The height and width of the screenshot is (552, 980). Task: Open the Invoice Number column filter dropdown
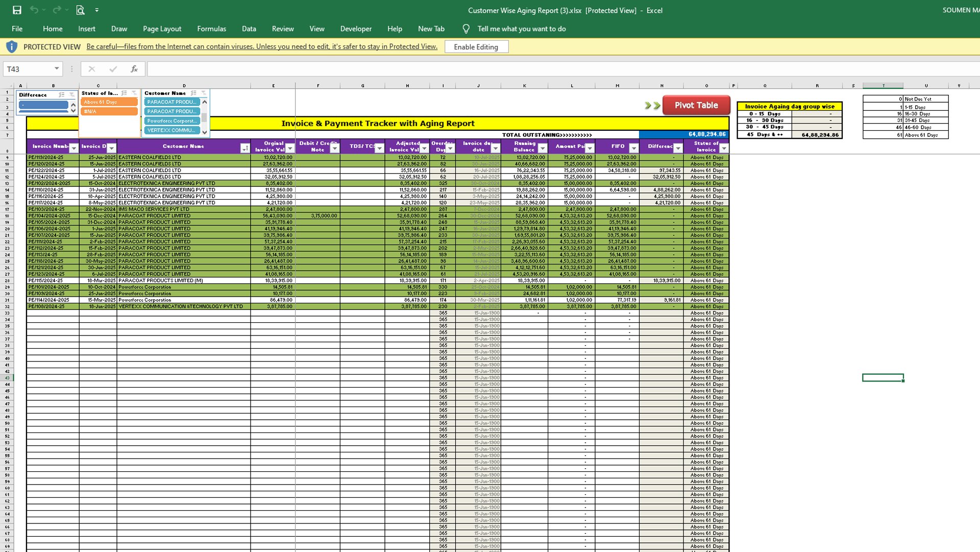pyautogui.click(x=73, y=148)
